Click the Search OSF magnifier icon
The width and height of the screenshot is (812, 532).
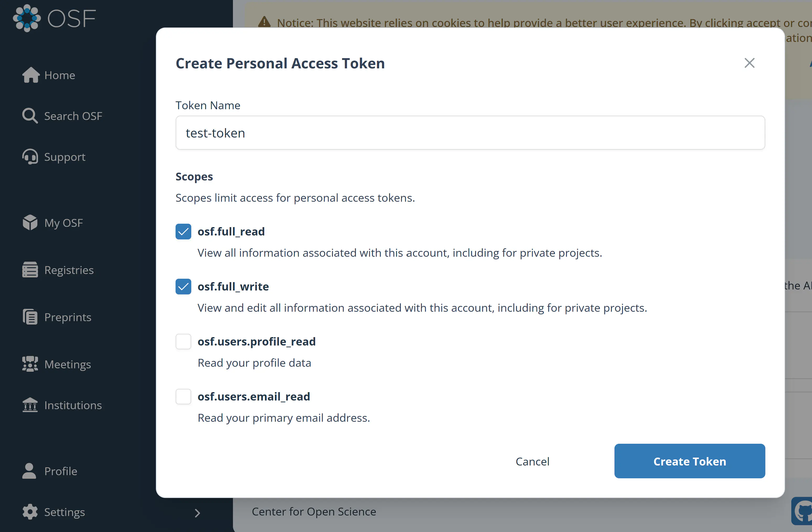(x=30, y=116)
